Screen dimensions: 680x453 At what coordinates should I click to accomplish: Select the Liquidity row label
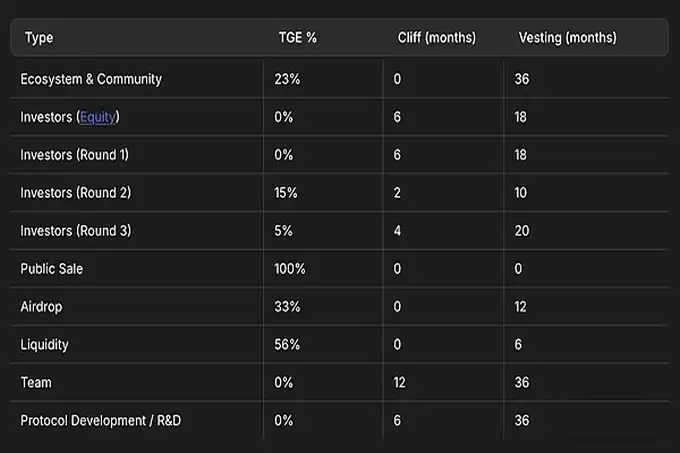[44, 345]
